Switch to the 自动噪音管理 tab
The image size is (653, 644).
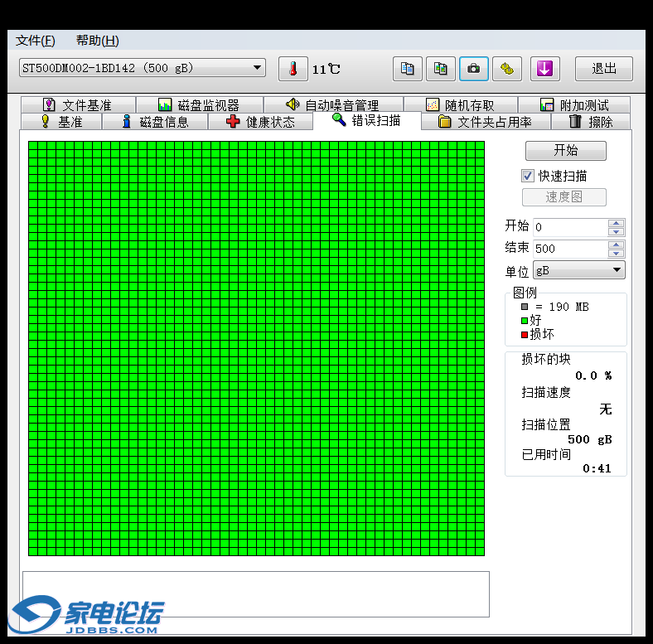tap(333, 104)
